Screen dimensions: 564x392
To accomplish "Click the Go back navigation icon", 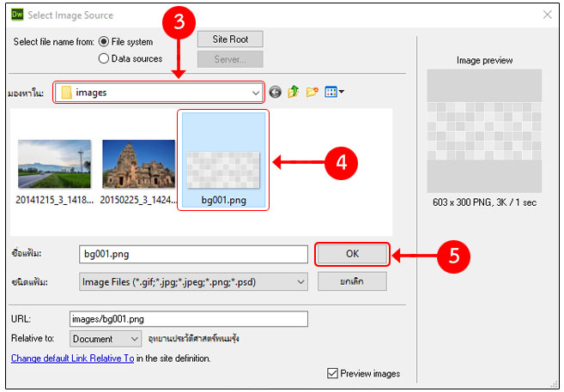I will click(x=275, y=92).
